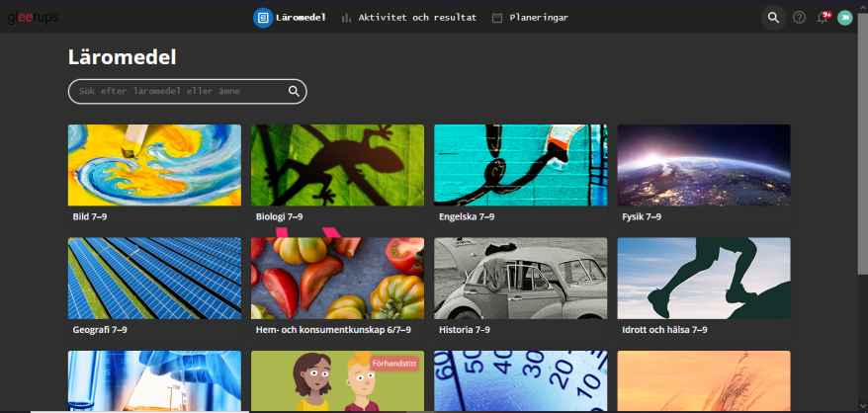Click the Sök efter läromedel search field
This screenshot has height=413, width=868.
pyautogui.click(x=178, y=91)
